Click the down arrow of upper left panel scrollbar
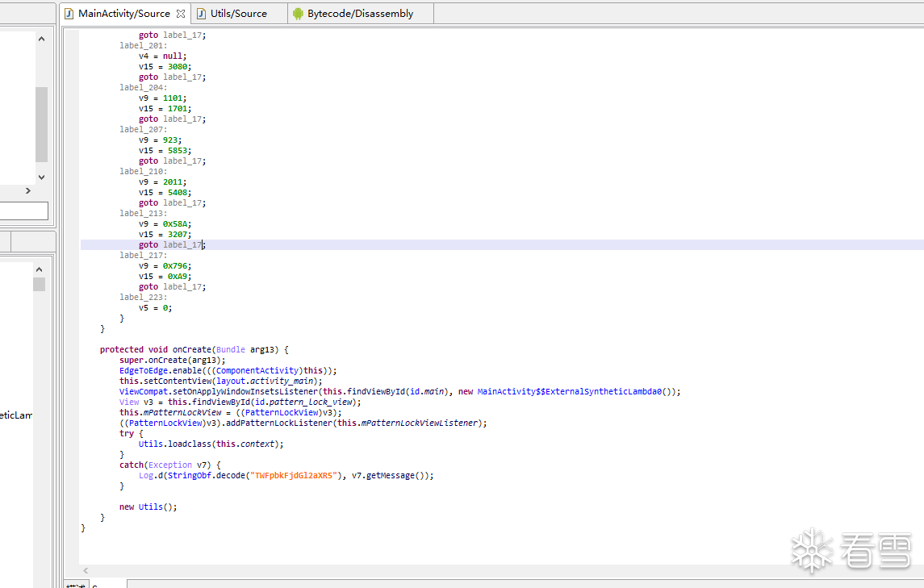 [41, 177]
